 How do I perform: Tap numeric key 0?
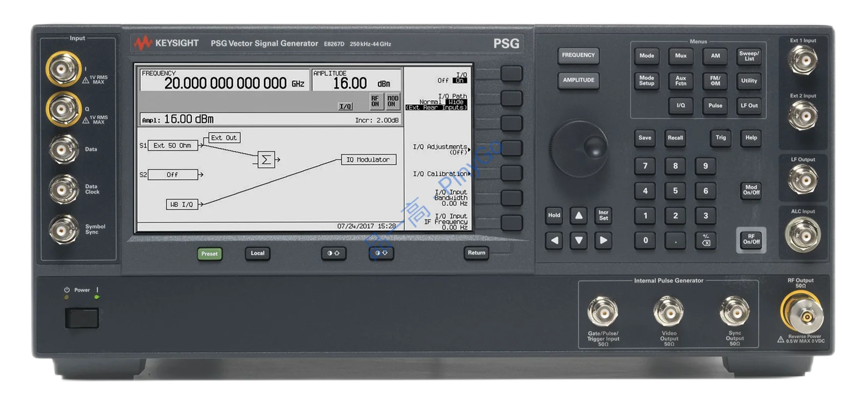645,240
